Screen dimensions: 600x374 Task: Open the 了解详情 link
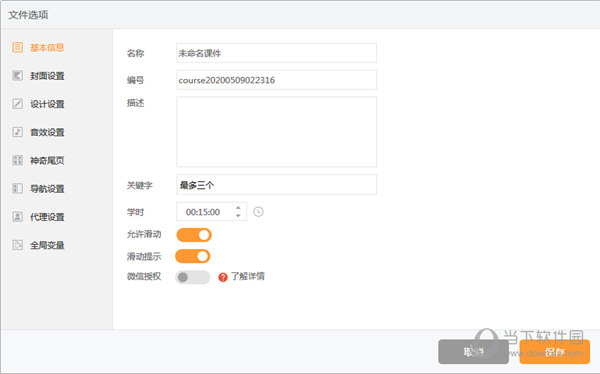pos(248,276)
